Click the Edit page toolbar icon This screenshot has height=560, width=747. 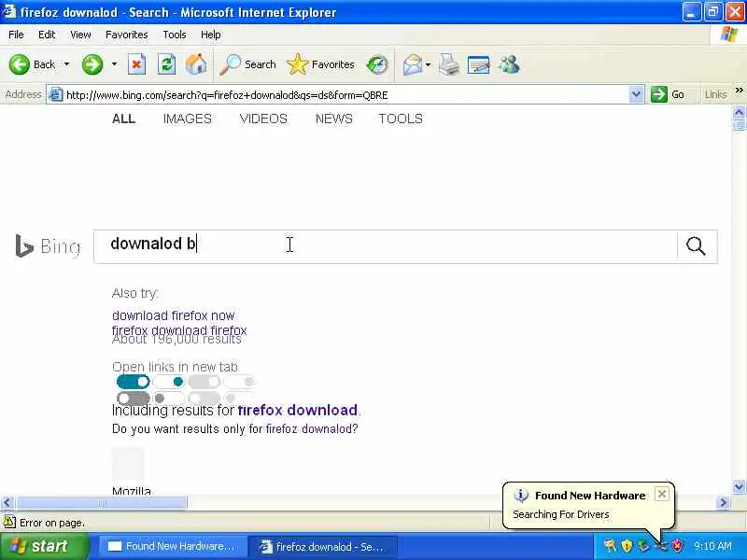[x=478, y=64]
